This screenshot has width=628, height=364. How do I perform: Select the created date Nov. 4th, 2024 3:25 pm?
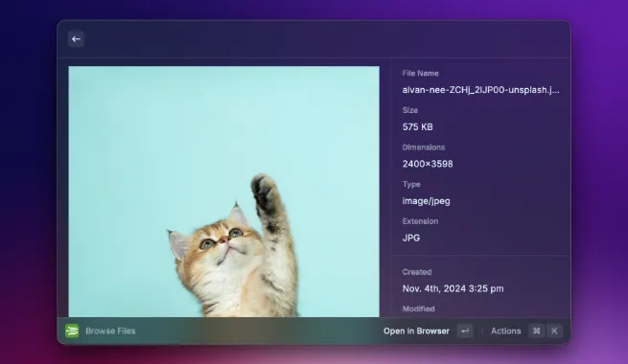(x=453, y=288)
